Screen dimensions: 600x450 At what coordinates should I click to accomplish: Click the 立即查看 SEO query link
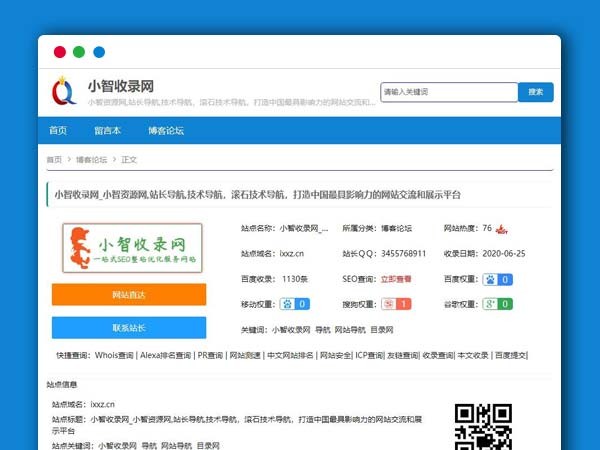(x=396, y=279)
